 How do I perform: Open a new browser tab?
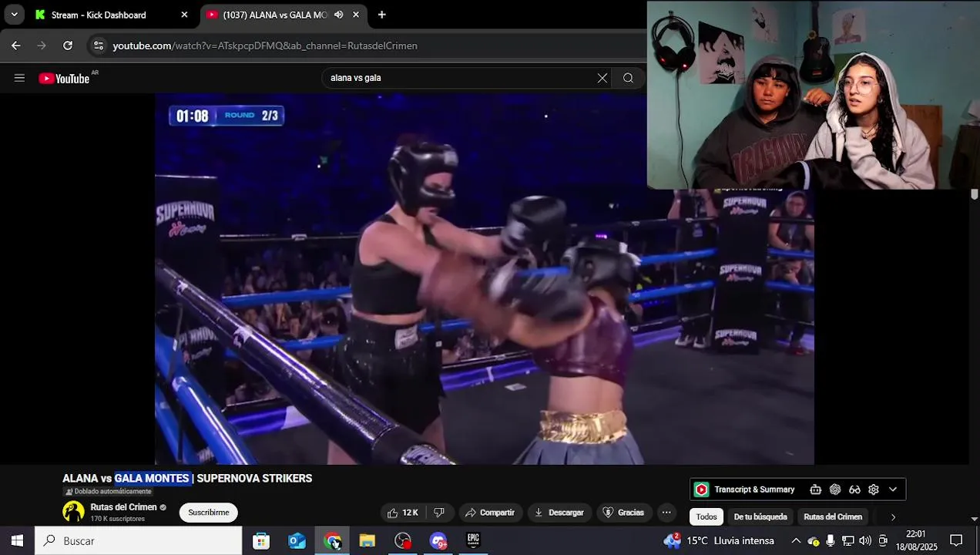381,15
